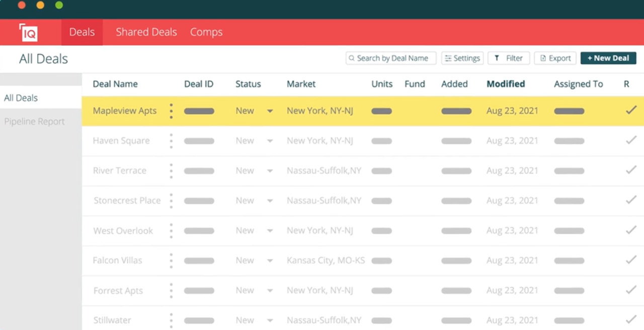
Task: Switch to the Deals tab
Action: (x=82, y=32)
